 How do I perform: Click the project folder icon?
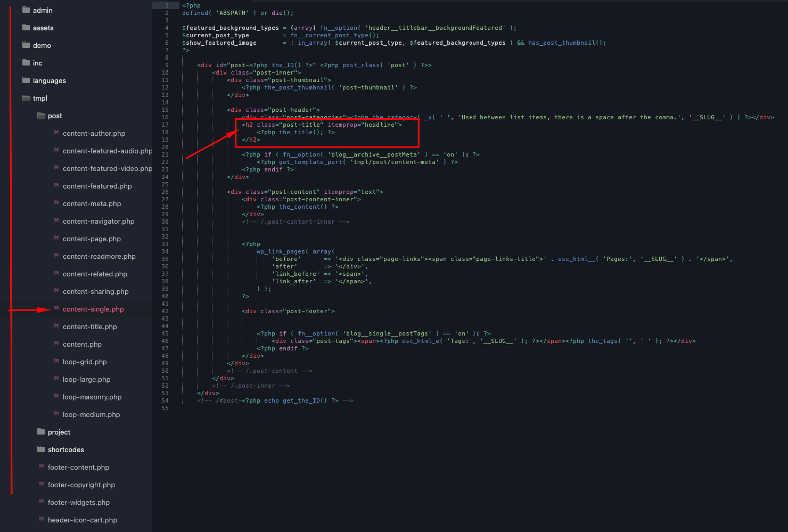[x=41, y=432]
